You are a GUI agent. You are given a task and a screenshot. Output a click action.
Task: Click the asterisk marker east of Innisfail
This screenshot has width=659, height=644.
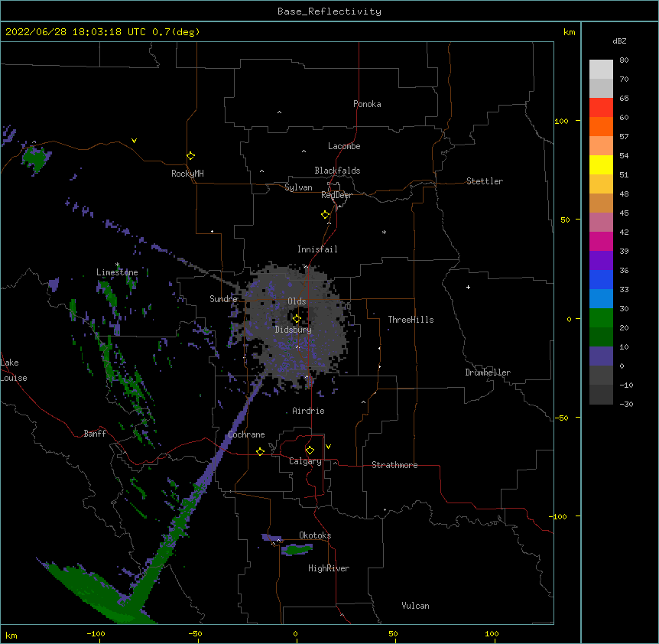point(384,233)
